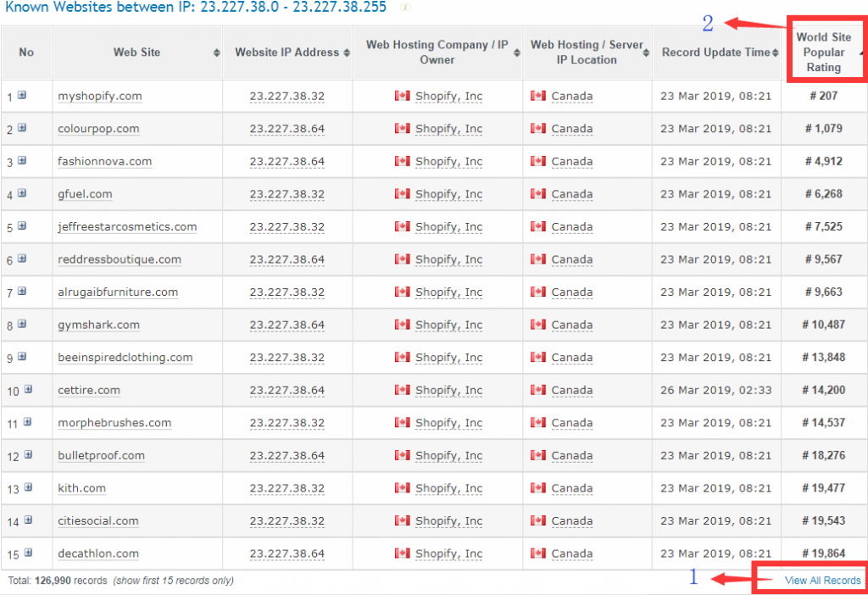The height and width of the screenshot is (595, 868).
Task: Open the myshopify.com link
Action: pos(100,96)
